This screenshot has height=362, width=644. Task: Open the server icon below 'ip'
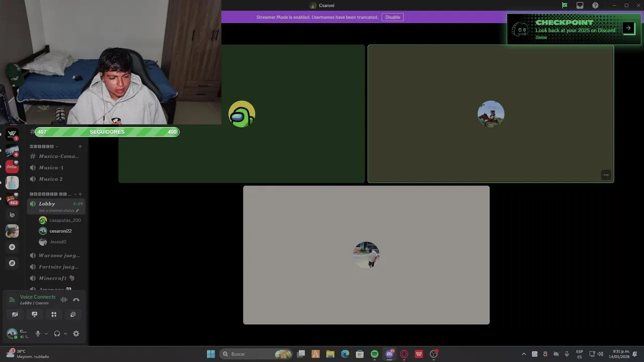point(12,231)
